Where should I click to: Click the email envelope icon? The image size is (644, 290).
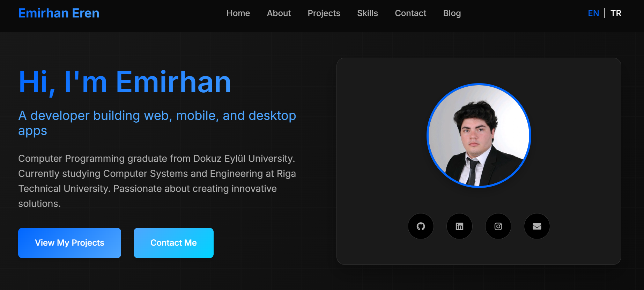tap(537, 226)
